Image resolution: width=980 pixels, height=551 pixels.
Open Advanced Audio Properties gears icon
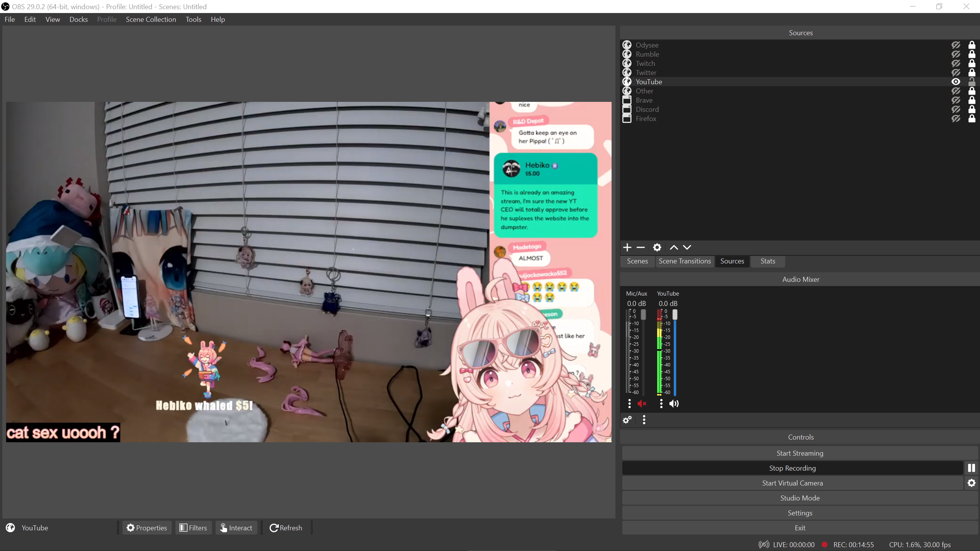[627, 420]
